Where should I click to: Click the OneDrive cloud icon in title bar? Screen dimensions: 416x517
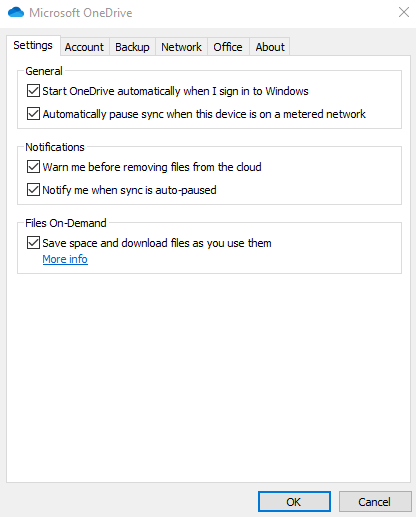click(16, 13)
